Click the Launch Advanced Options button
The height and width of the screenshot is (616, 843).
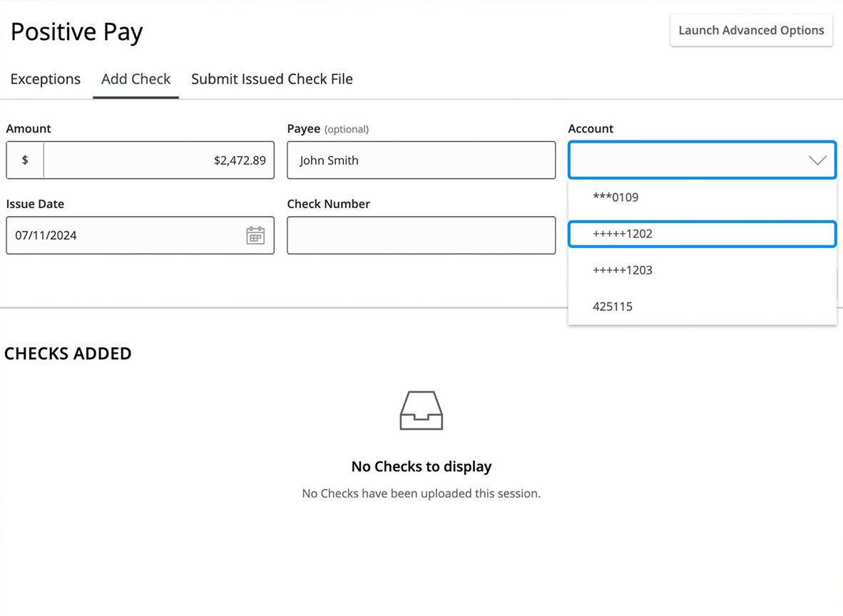point(751,31)
